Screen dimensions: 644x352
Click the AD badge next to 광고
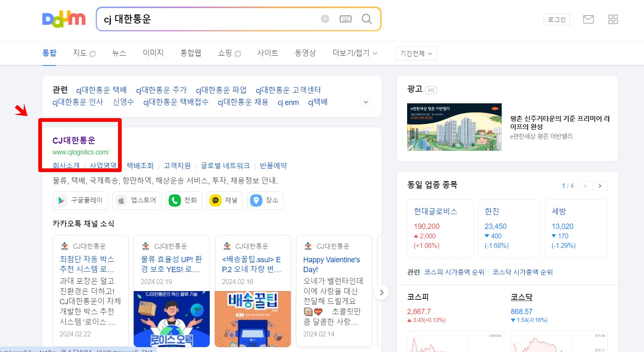click(x=431, y=90)
